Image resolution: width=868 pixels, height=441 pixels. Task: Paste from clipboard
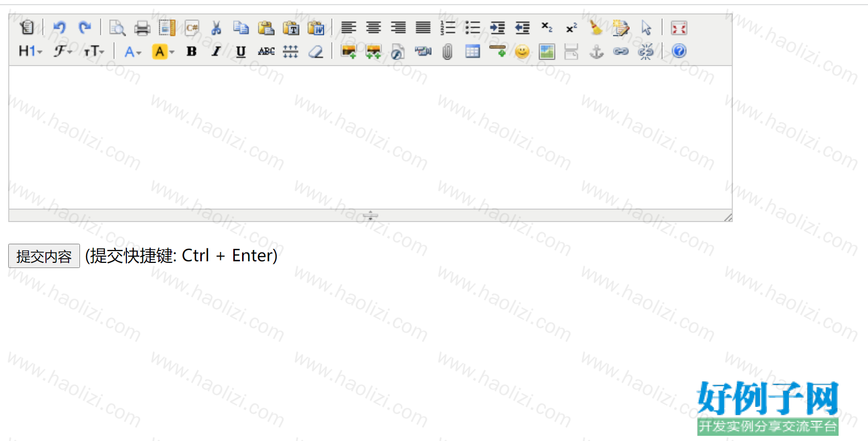click(x=266, y=27)
